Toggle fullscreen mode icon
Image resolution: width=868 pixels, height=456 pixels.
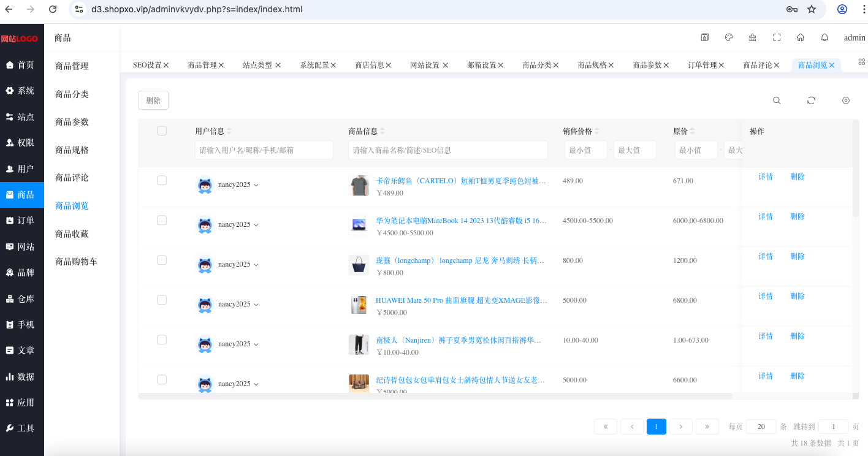click(777, 37)
